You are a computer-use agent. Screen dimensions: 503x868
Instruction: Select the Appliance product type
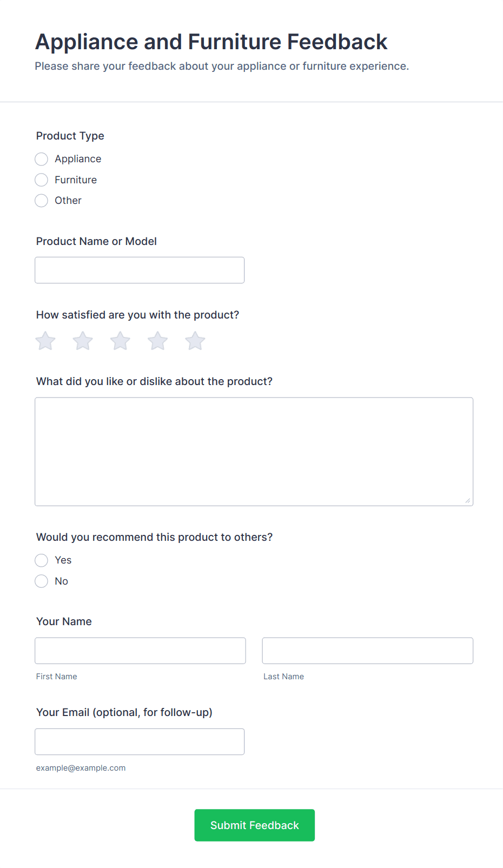pos(42,159)
